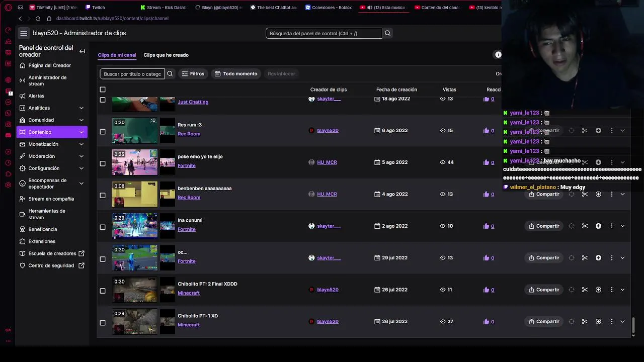Check the box for the Just Chatting clip
Viewport: 644px width, 362px height.
pos(103,100)
